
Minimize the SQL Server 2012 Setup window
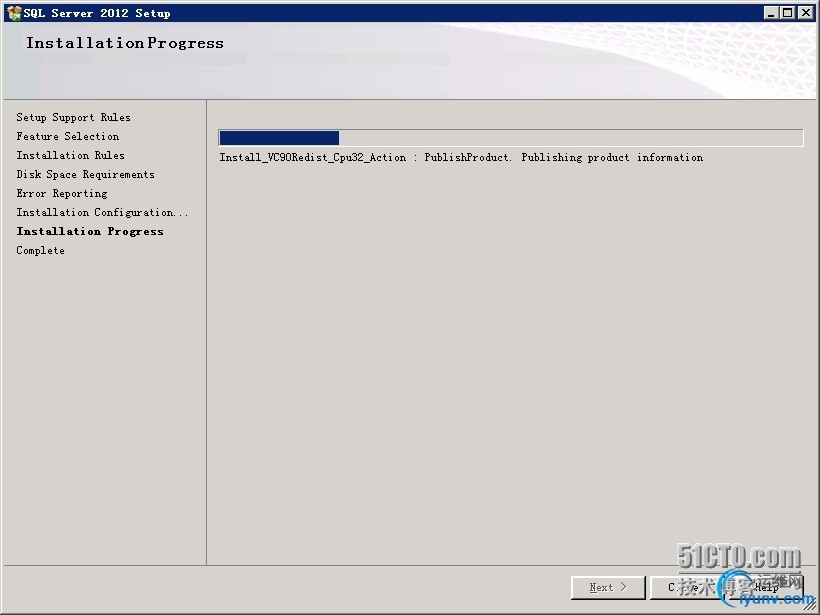(771, 13)
